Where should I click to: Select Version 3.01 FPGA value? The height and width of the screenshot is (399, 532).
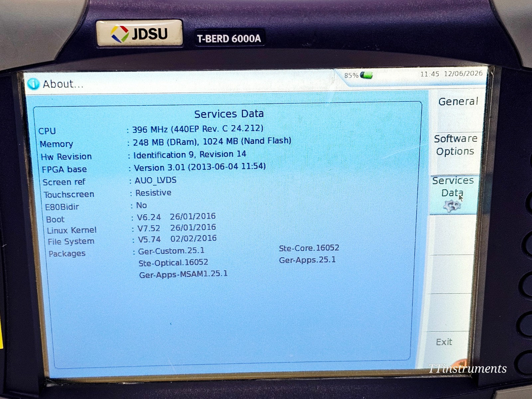200,167
